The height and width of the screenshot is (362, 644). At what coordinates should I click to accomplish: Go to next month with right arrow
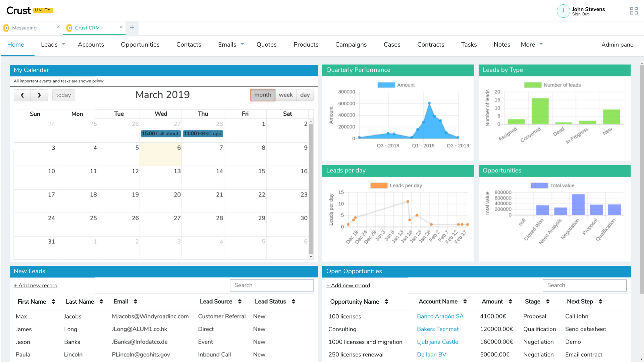click(39, 95)
